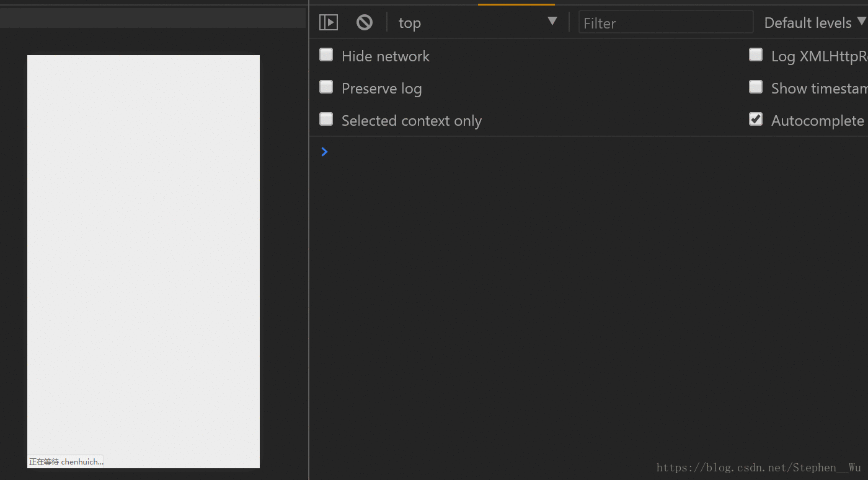Click the '正在等待 chenhuich...' status bubble

click(66, 461)
